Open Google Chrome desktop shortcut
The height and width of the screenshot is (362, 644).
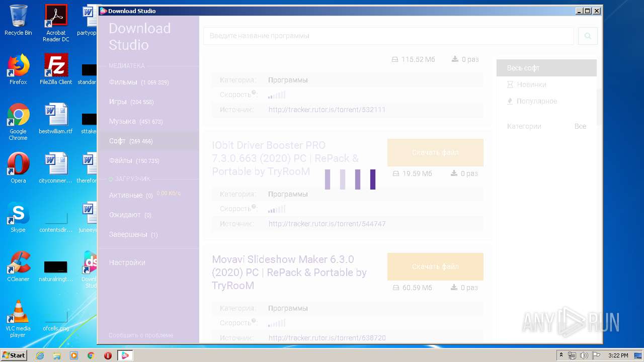18,122
